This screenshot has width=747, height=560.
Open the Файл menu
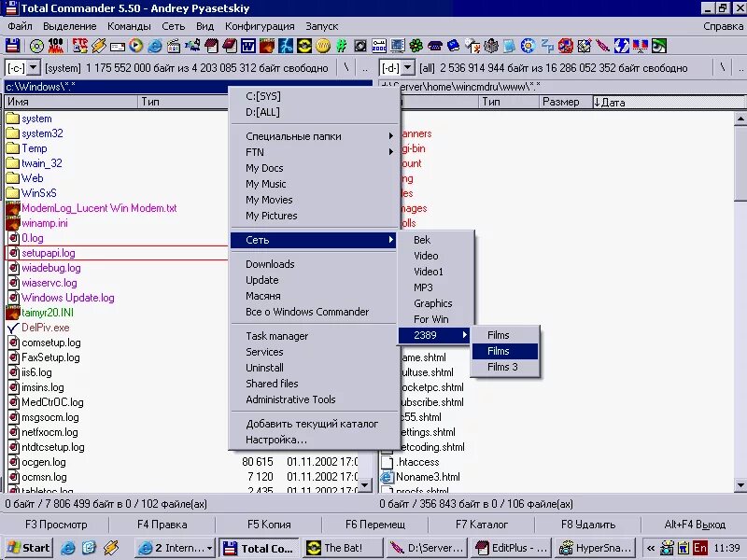(20, 26)
